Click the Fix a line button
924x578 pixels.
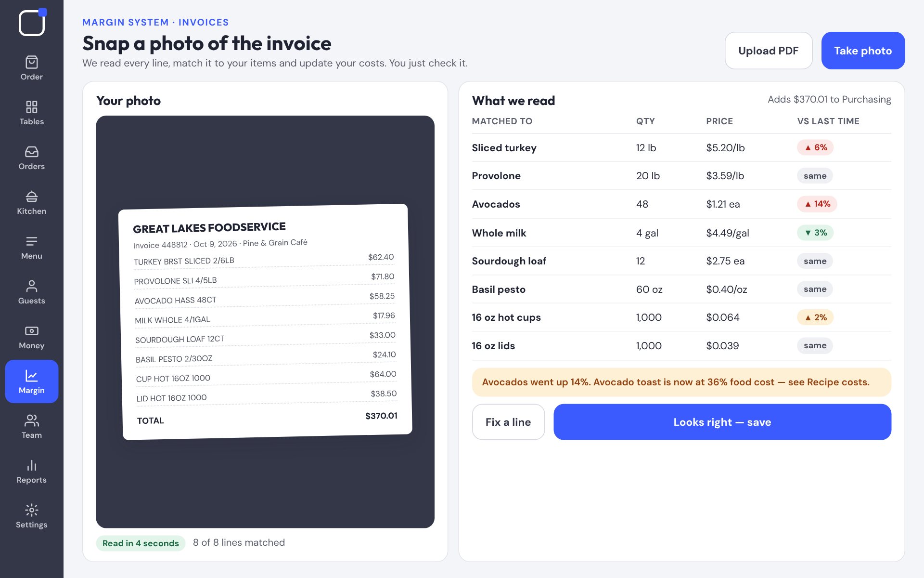[508, 422]
